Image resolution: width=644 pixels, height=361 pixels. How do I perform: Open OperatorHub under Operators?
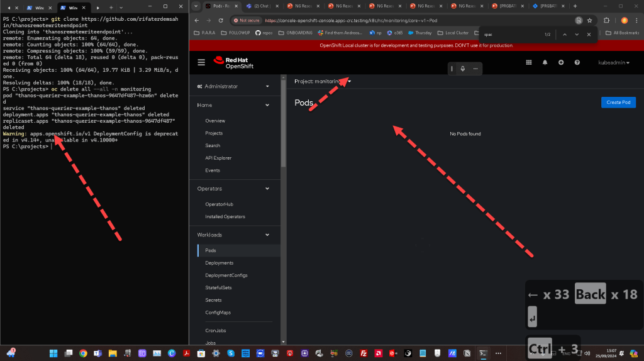pos(219,204)
